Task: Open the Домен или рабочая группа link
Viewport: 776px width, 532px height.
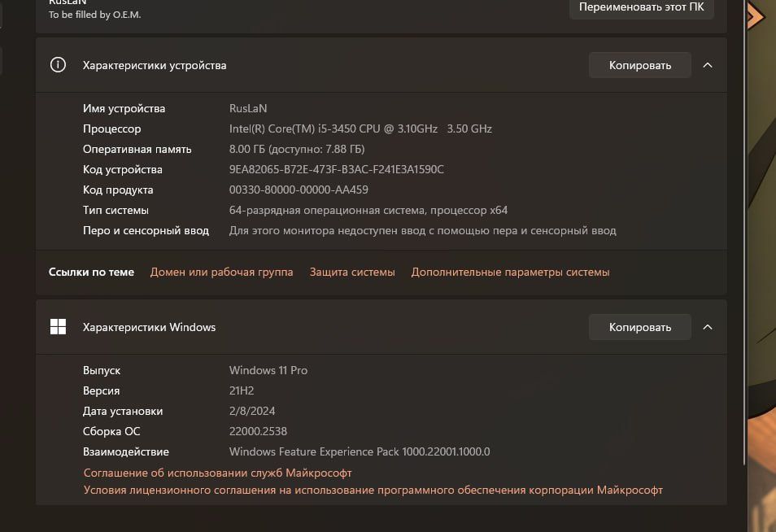Action: click(x=222, y=273)
